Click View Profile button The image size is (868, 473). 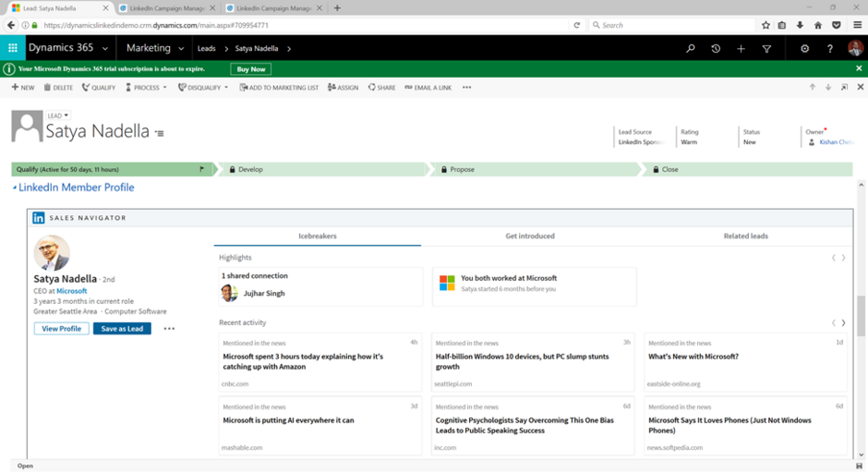pyautogui.click(x=62, y=329)
